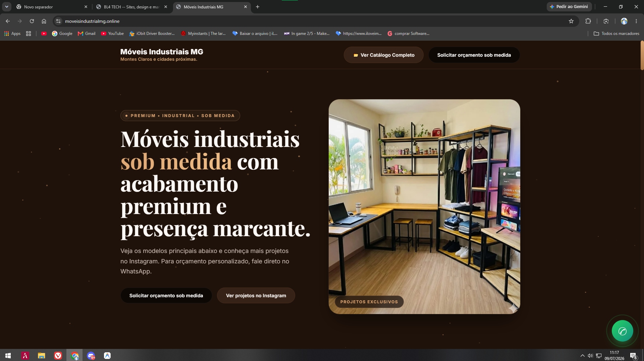This screenshot has height=361, width=644.
Task: Open the Myinstants bookmark
Action: click(203, 34)
